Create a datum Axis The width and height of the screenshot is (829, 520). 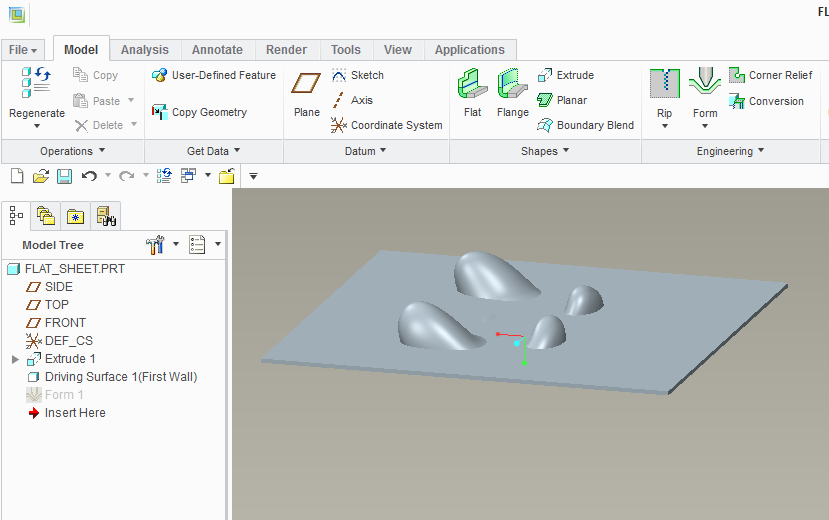tap(352, 100)
